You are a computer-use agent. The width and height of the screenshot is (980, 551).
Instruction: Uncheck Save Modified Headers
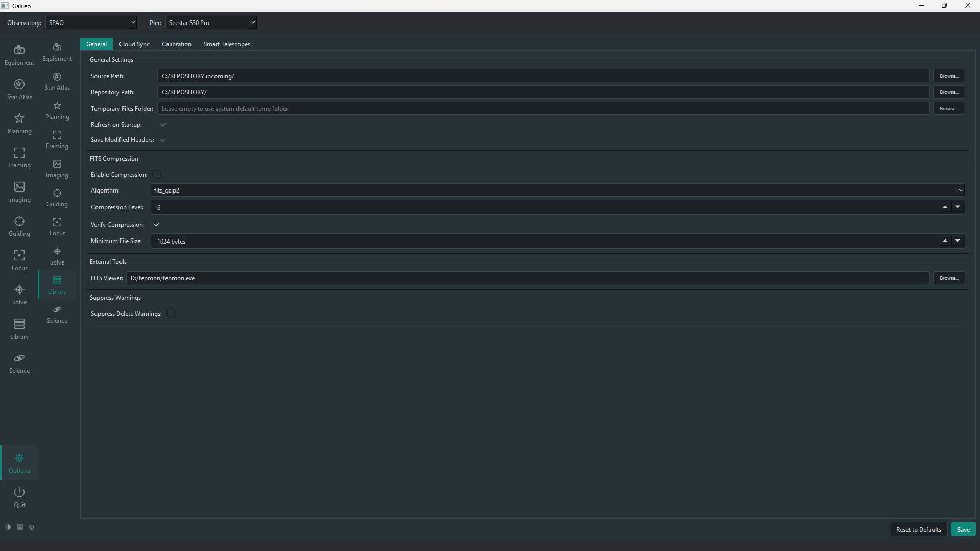pos(163,139)
